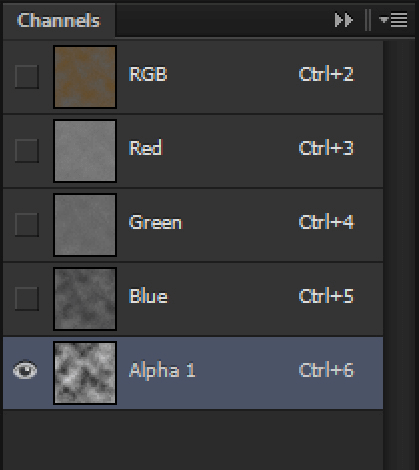Click empty area below Alpha 1 to deselect
Screen dimensions: 419x470
pos(193,439)
